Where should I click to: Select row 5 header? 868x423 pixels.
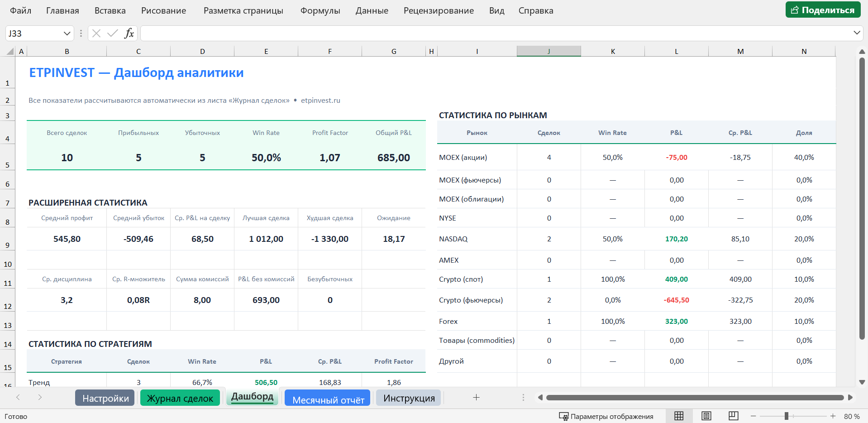coord(7,157)
